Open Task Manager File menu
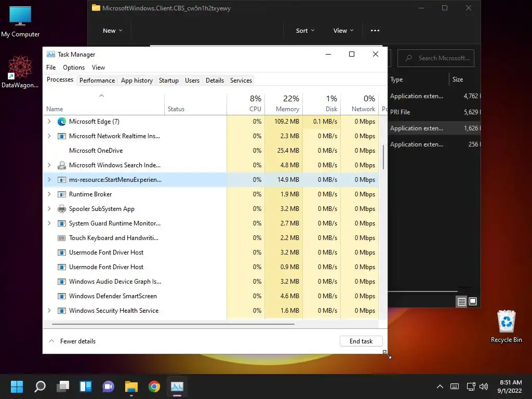The height and width of the screenshot is (399, 532). [51, 68]
